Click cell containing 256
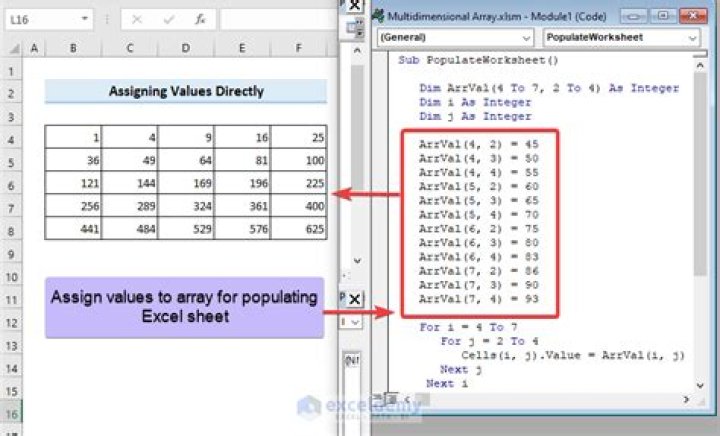 pyautogui.click(x=73, y=206)
